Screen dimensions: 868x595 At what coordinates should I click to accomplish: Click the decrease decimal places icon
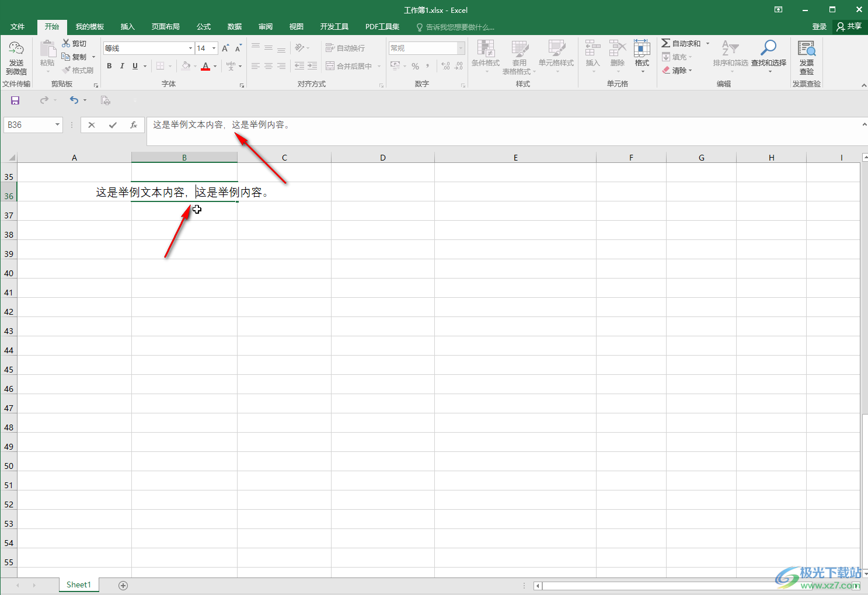click(x=459, y=66)
